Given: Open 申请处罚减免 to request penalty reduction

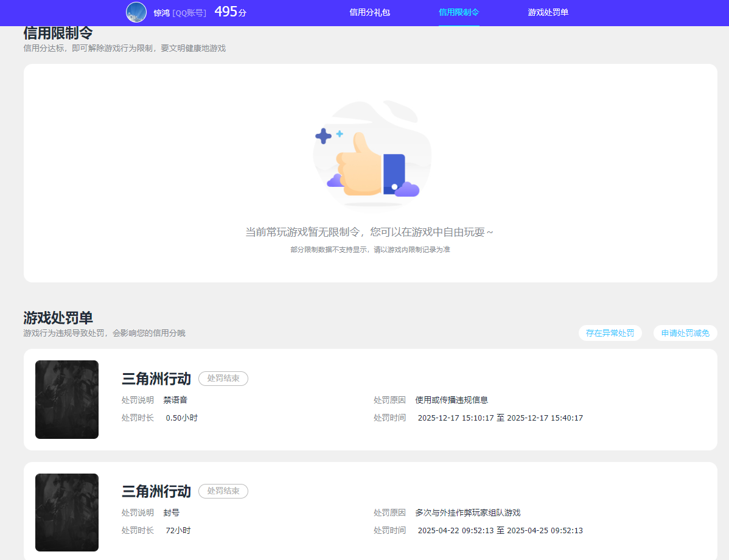Looking at the screenshot, I should (685, 333).
